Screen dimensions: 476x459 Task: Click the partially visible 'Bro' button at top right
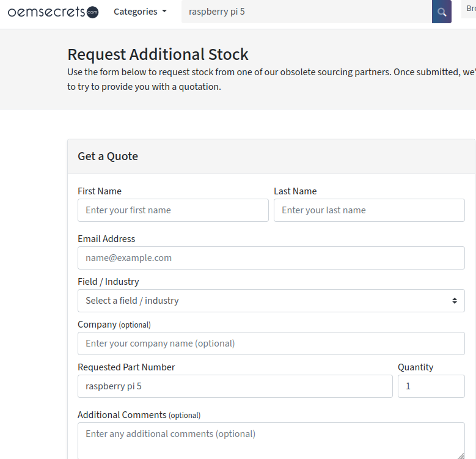[x=469, y=9]
